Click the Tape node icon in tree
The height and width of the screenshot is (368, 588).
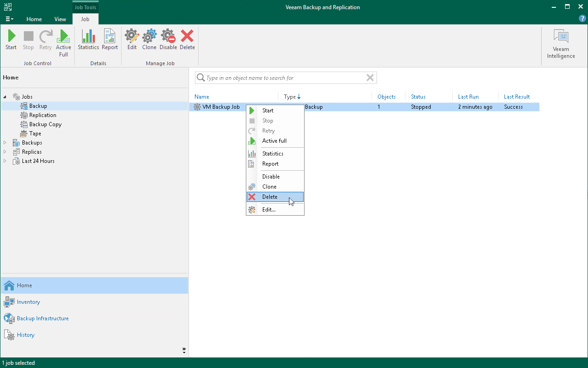pyautogui.click(x=24, y=134)
